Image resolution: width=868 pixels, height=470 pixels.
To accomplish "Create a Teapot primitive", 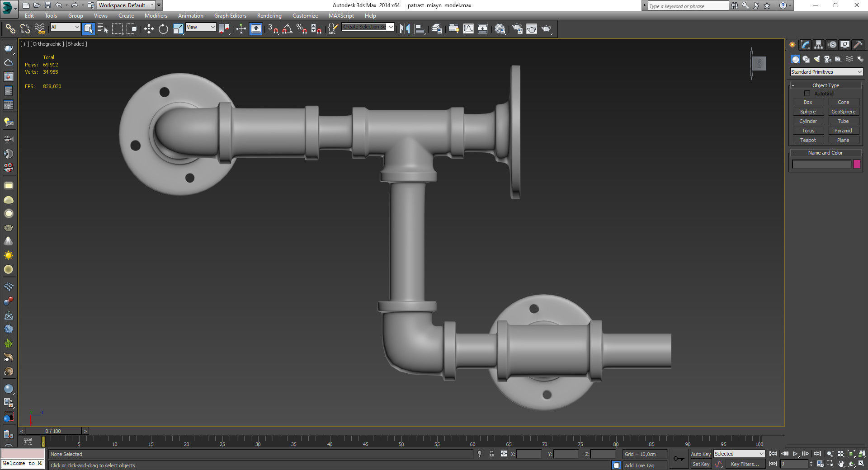I will pyautogui.click(x=808, y=141).
